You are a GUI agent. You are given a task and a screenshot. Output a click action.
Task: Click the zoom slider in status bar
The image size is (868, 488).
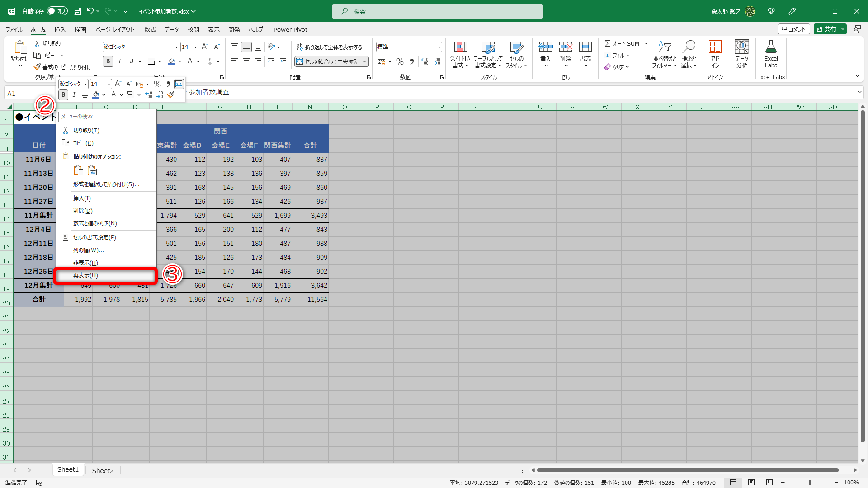pos(809,483)
